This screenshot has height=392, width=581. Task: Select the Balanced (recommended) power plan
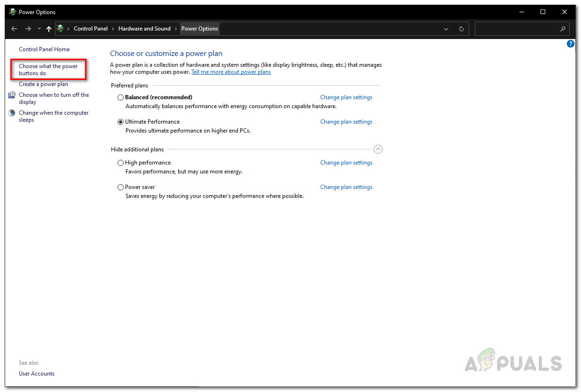click(x=121, y=97)
